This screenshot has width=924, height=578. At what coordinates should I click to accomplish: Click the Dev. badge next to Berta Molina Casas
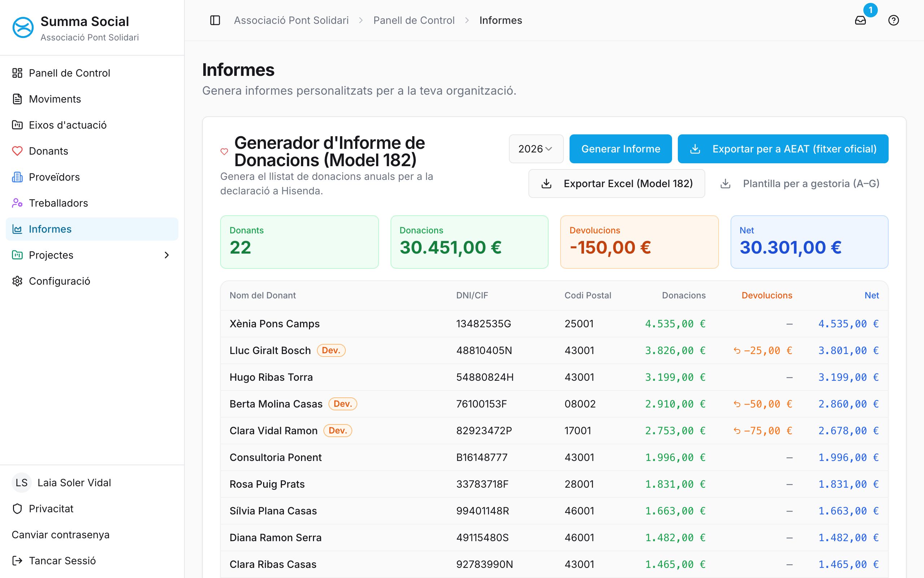(343, 404)
